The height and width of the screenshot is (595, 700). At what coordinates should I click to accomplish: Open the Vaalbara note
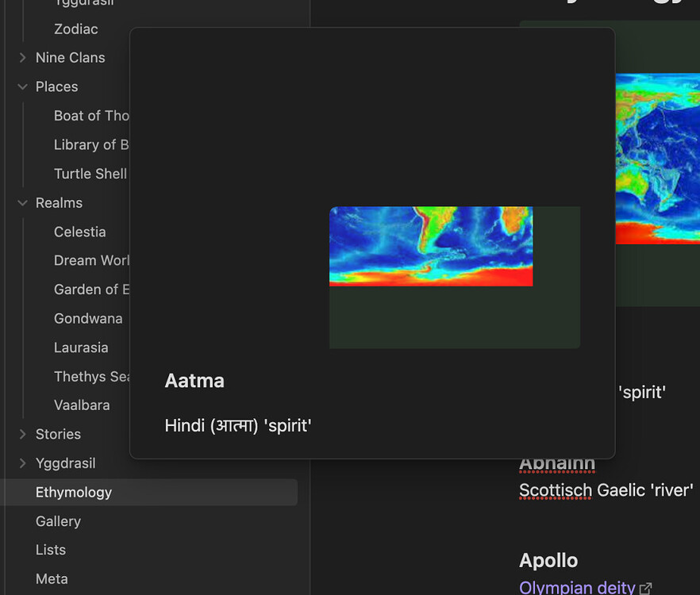(83, 405)
